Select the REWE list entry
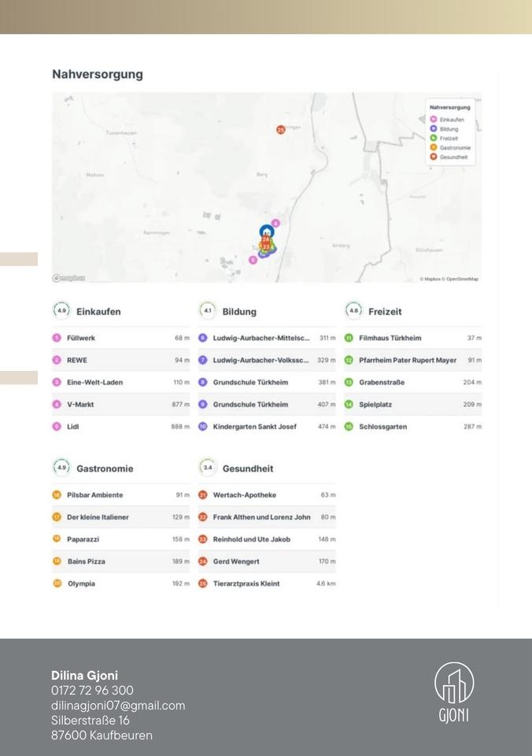Image resolution: width=532 pixels, height=756 pixels. 77,360
